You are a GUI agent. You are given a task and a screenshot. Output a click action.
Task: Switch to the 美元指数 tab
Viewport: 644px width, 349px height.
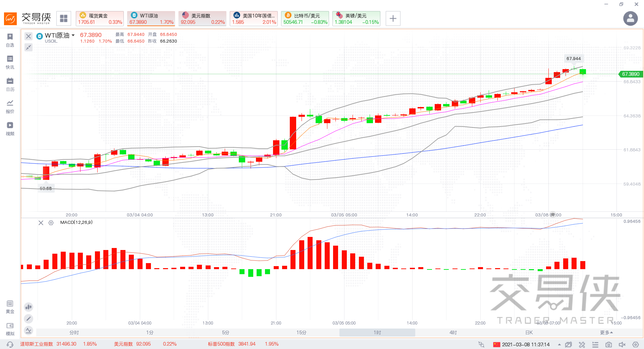(202, 18)
